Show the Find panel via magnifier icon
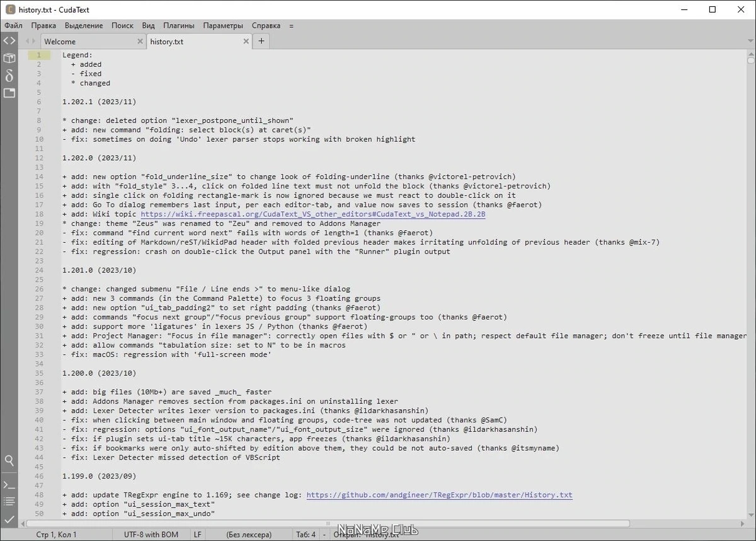The image size is (756, 541). point(9,461)
